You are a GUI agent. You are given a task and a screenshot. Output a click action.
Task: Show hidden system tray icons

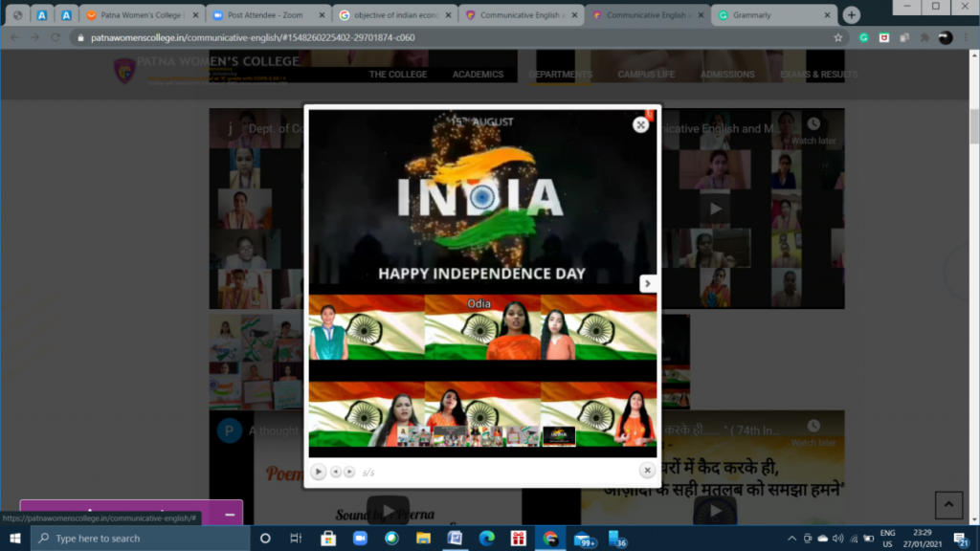(x=792, y=539)
